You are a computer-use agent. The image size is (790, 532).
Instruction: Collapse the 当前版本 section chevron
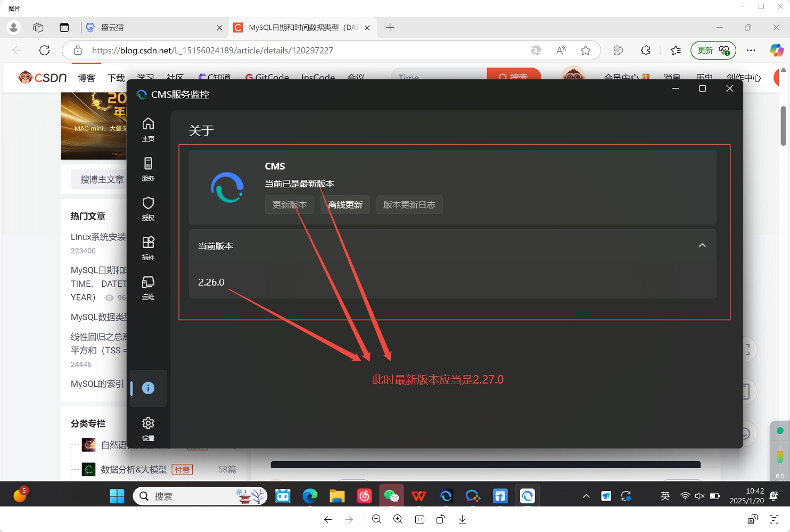pyautogui.click(x=702, y=245)
